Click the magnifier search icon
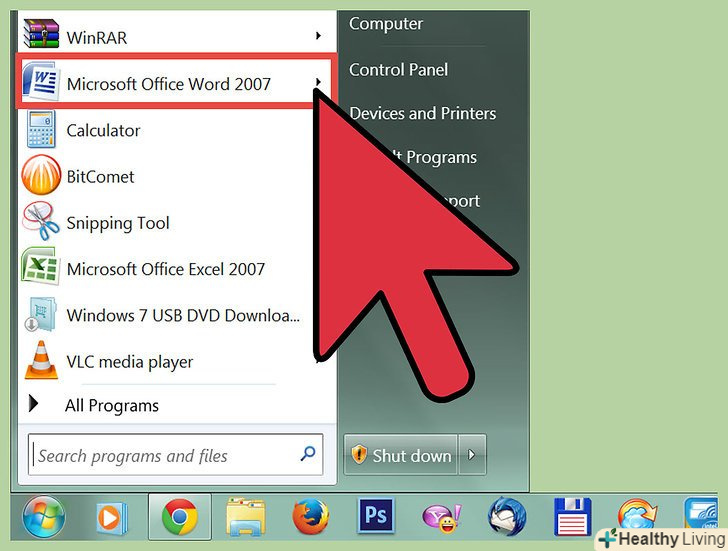The height and width of the screenshot is (551, 728). point(308,454)
